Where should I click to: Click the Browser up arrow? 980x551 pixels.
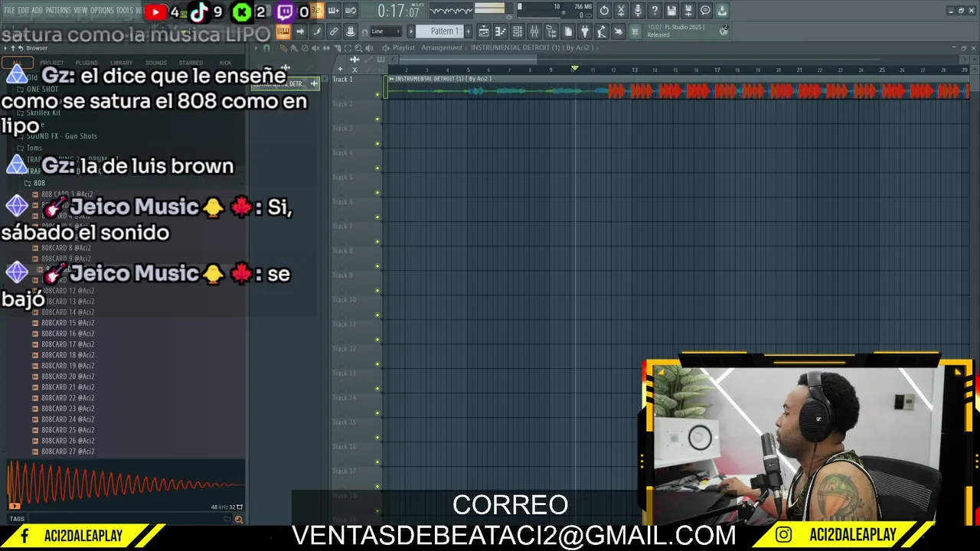coord(13,47)
